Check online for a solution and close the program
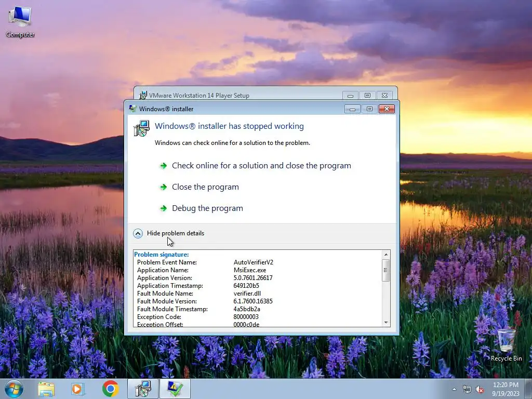Image resolution: width=532 pixels, height=399 pixels. pos(261,166)
